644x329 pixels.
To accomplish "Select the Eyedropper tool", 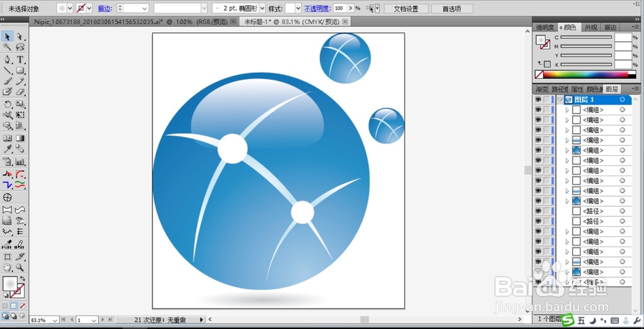I will click(x=7, y=149).
